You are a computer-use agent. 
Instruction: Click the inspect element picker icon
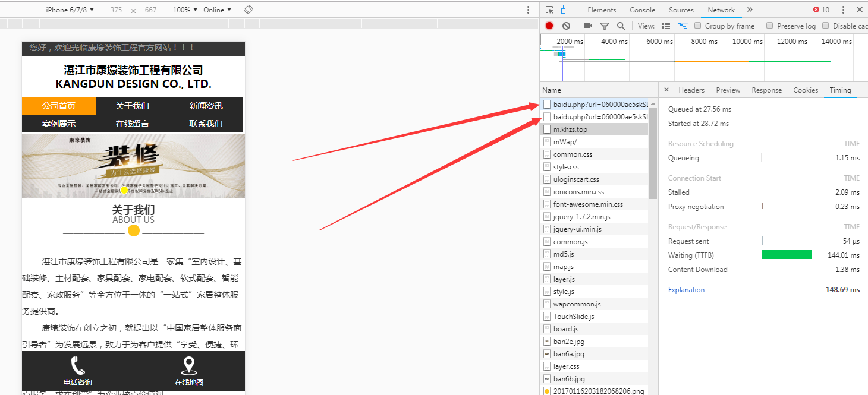coord(549,10)
